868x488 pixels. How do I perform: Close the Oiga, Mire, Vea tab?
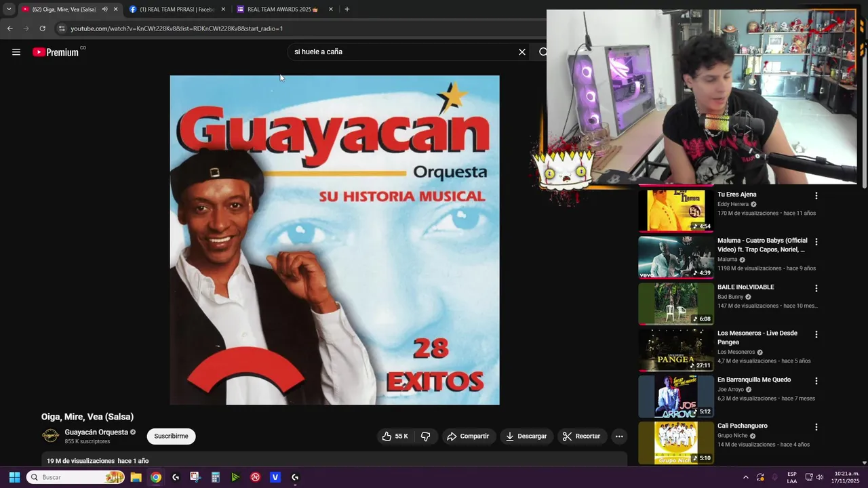coord(115,9)
